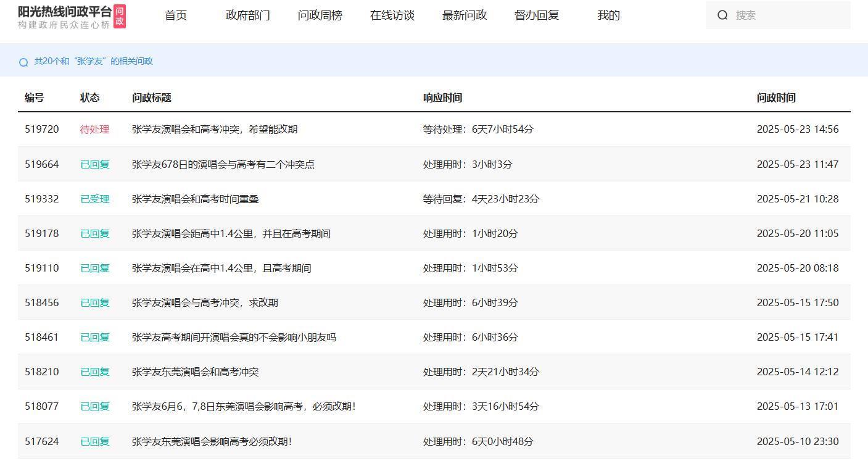Click 我的 in the navigation bar
The image size is (868, 466).
pos(609,15)
